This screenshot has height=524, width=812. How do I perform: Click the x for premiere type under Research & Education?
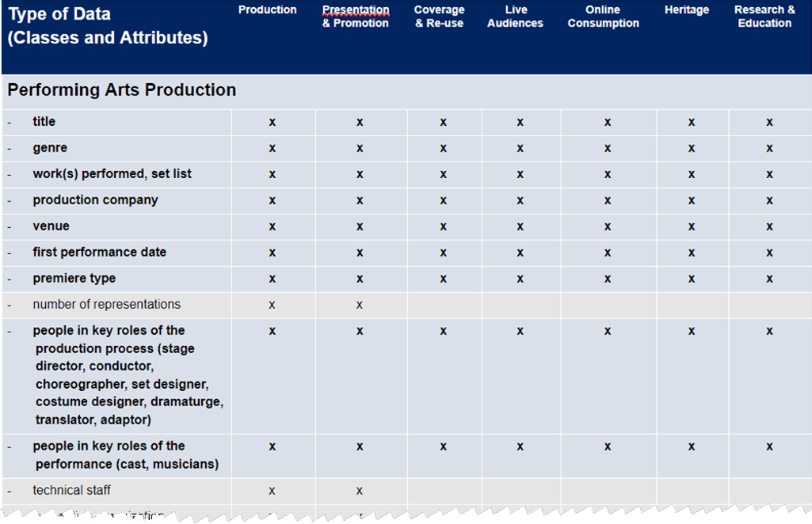pyautogui.click(x=769, y=278)
